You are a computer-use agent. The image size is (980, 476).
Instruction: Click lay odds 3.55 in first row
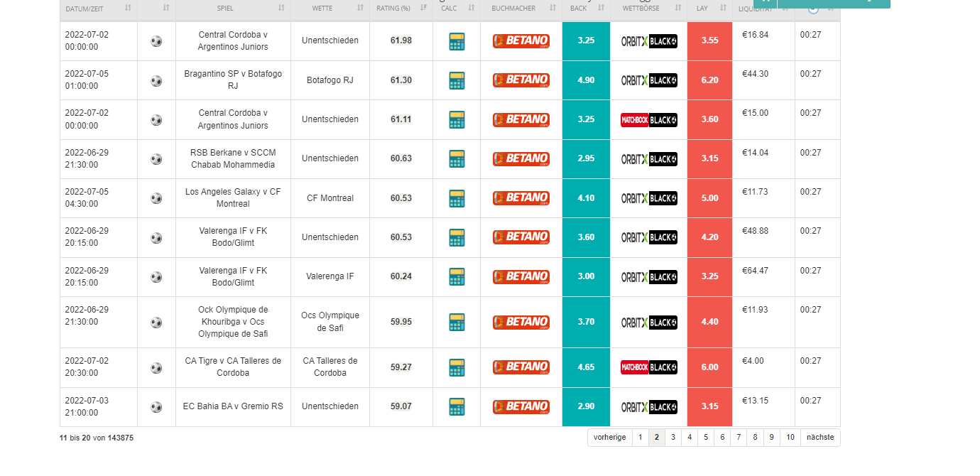click(709, 40)
